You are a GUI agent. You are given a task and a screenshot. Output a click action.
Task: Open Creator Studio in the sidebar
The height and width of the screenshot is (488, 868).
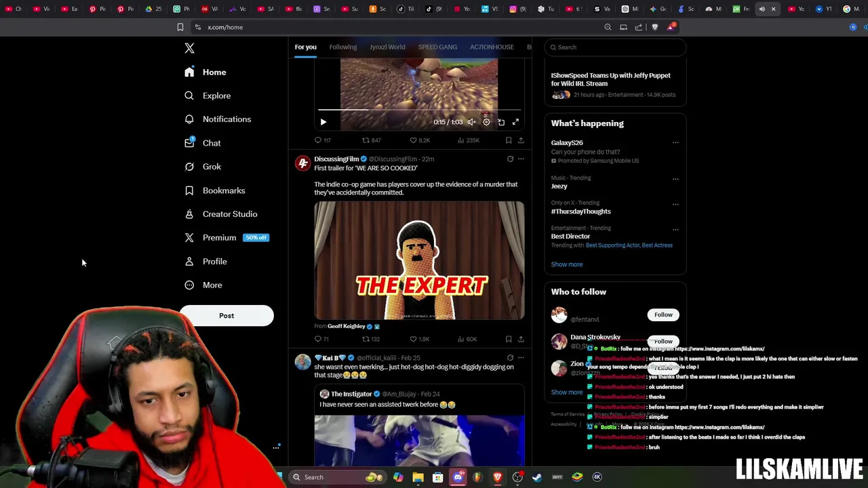point(220,214)
